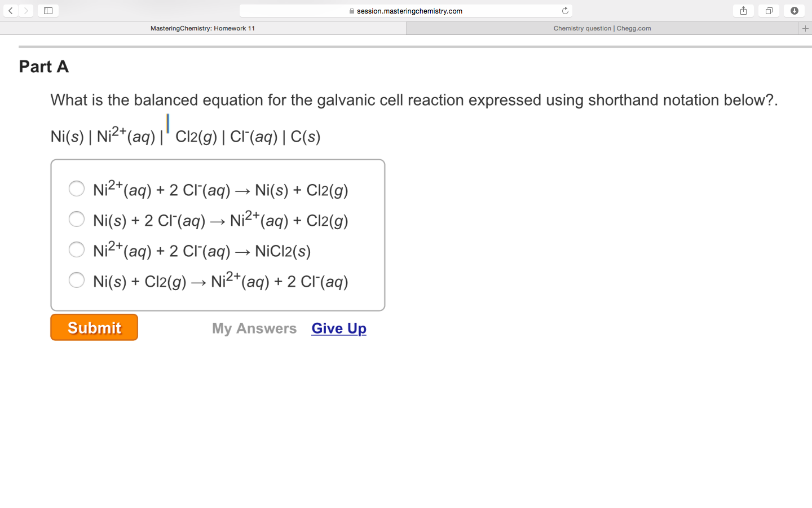The image size is (812, 508).
Task: Click the Show All Tabs icon
Action: pos(769,10)
